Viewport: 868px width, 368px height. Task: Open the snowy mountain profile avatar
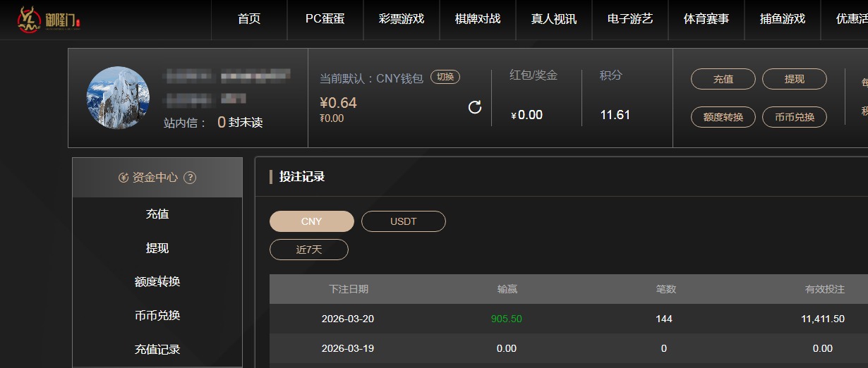(x=118, y=98)
